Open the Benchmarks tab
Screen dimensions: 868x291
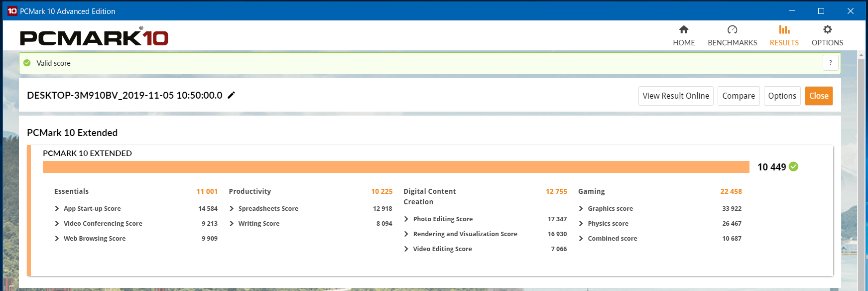tap(732, 36)
